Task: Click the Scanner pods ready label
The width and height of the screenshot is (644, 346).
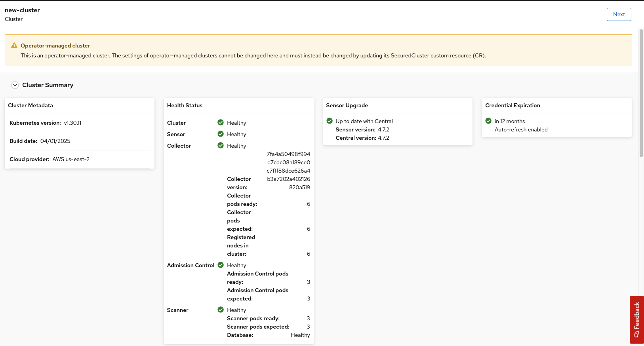Action: pos(253,318)
